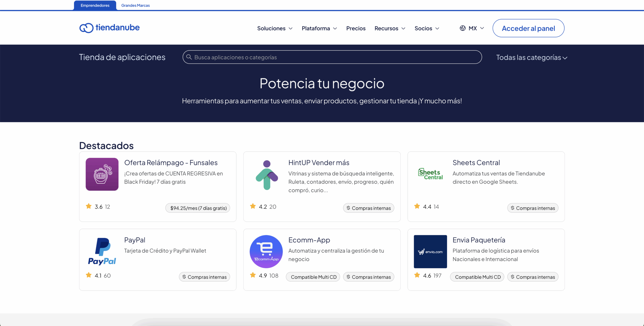The image size is (644, 326).
Task: Click the star rating on Oferta Relámpago
Action: [x=89, y=206]
